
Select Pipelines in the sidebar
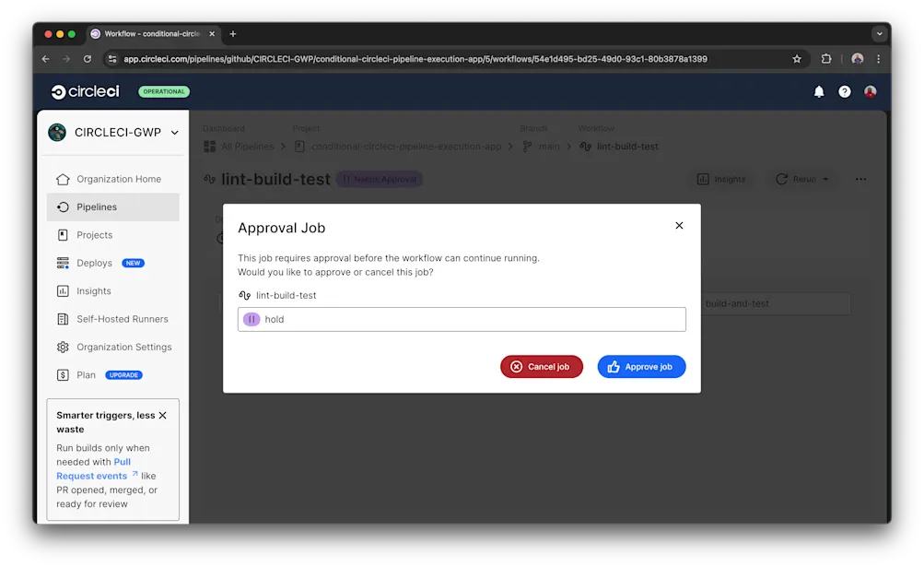[113, 207]
